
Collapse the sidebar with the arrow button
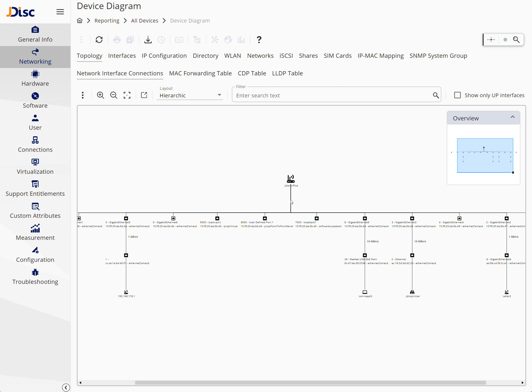tap(66, 387)
